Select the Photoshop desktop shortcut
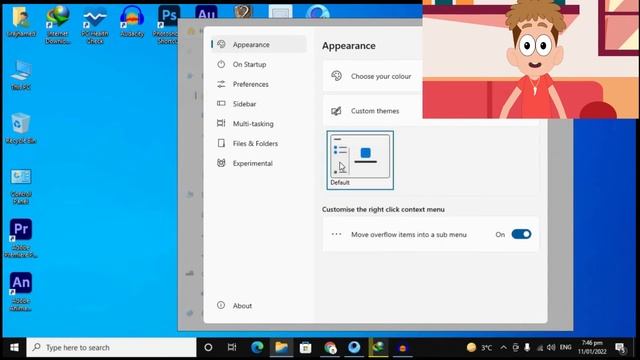The width and height of the screenshot is (640, 360). [x=167, y=24]
